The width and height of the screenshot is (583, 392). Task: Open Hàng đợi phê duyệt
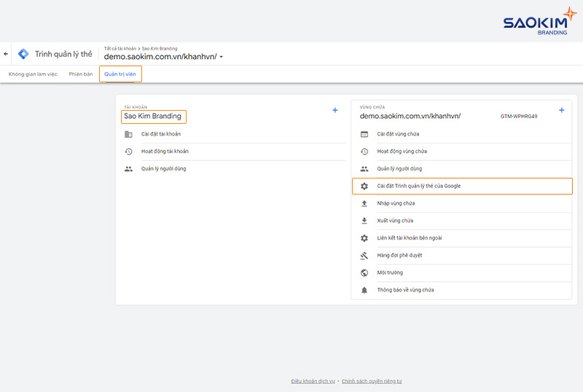coord(399,256)
